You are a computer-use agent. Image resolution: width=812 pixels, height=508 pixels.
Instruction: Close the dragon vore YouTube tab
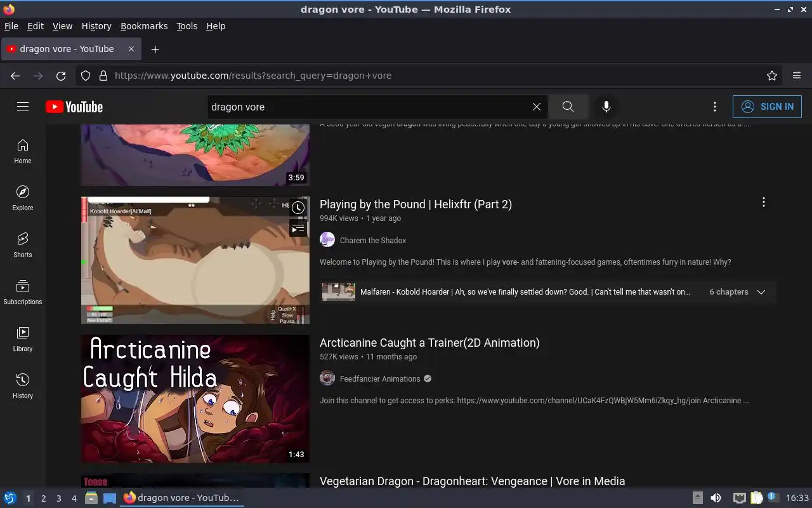131,49
